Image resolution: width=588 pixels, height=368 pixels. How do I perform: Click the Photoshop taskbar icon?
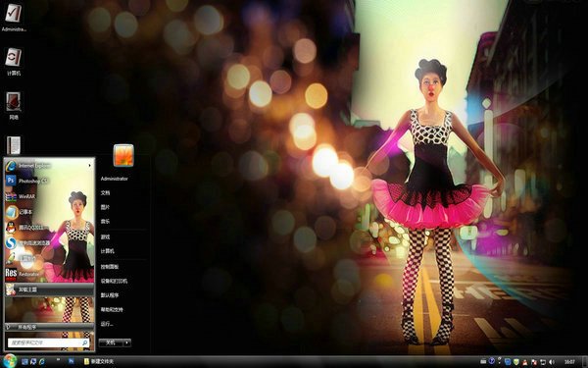pos(71,361)
